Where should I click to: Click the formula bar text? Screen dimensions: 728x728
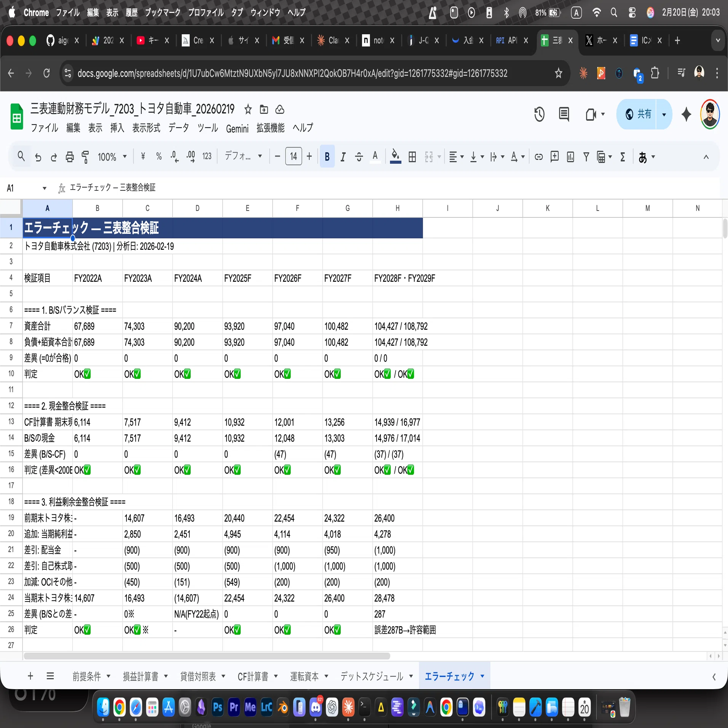[113, 188]
